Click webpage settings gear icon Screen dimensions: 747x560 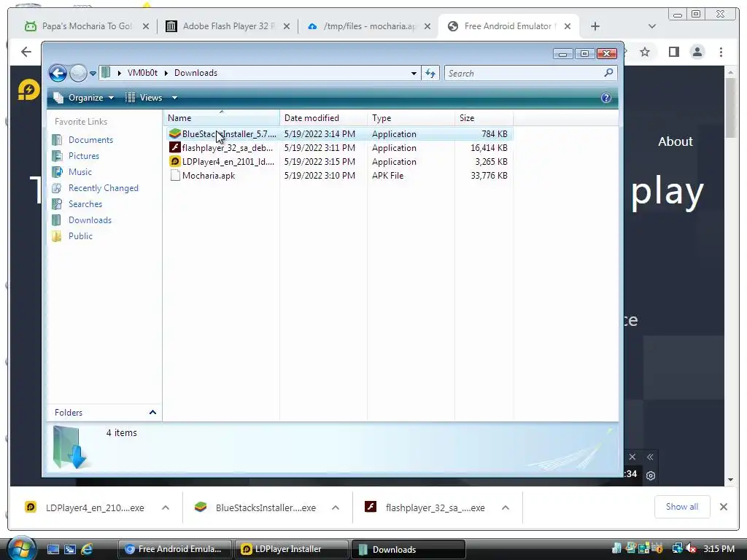tap(651, 475)
